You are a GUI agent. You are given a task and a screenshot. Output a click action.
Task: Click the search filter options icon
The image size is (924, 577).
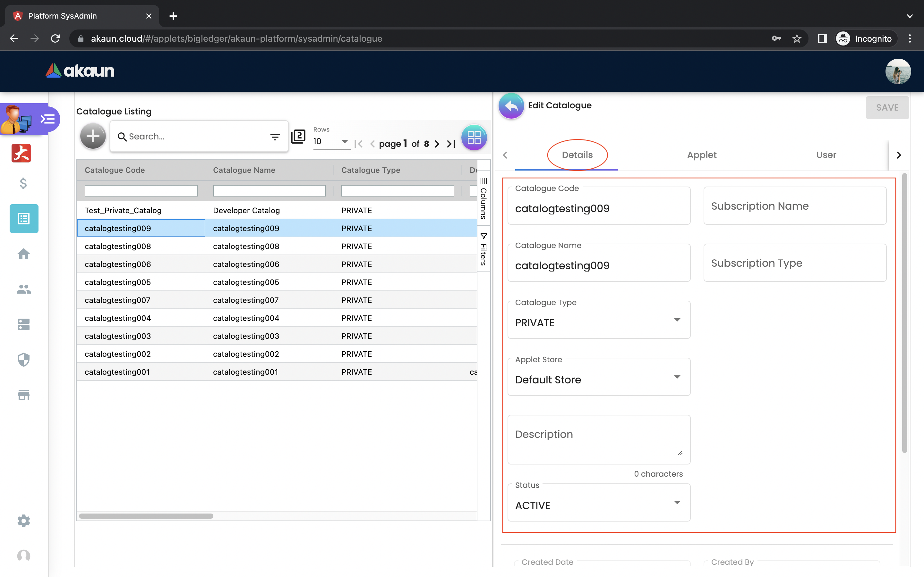point(275,137)
